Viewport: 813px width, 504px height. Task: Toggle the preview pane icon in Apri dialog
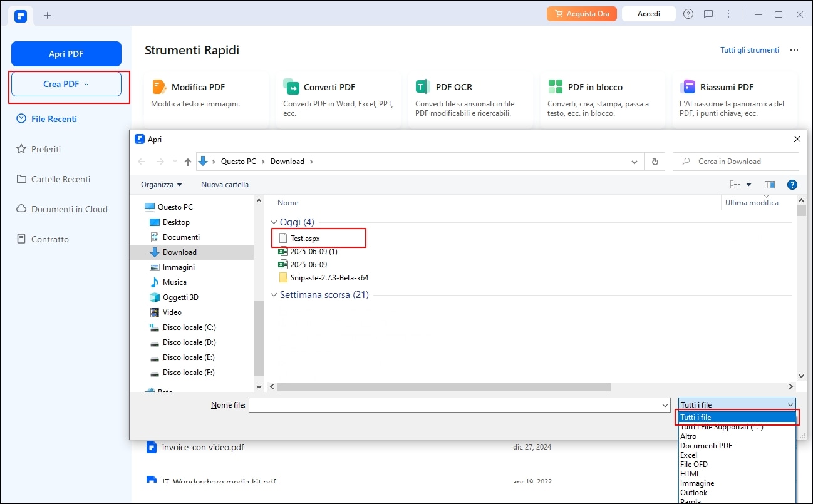point(770,185)
